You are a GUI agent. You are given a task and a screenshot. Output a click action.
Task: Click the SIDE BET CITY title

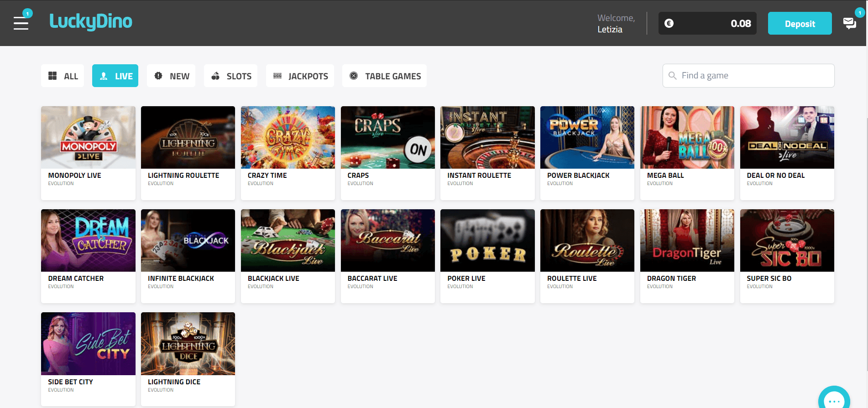(x=70, y=382)
